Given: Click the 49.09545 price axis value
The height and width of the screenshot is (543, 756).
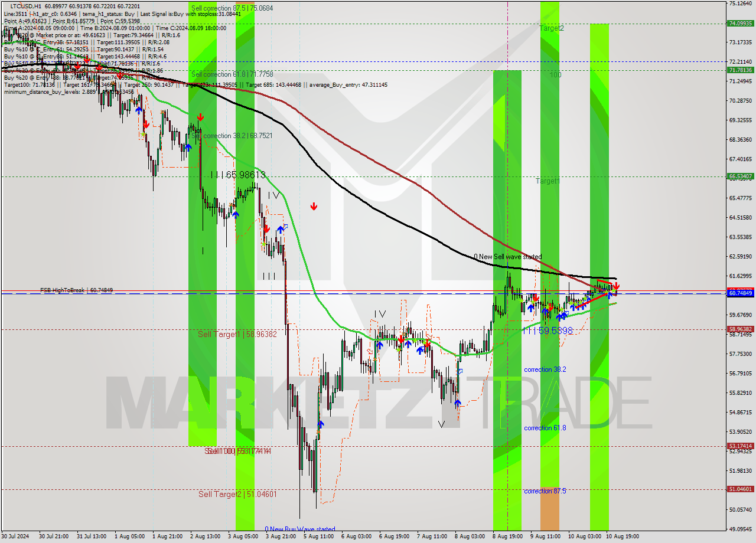Looking at the screenshot, I should click(x=740, y=529).
